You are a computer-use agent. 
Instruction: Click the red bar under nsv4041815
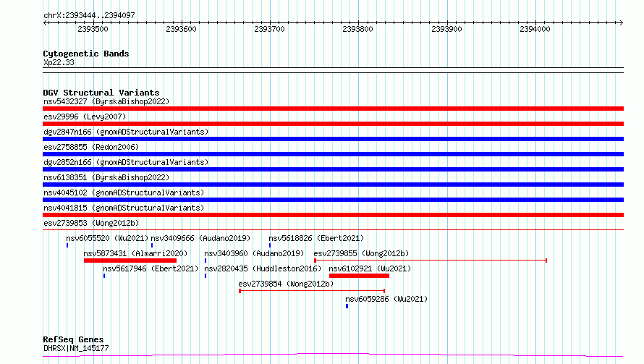tap(333, 215)
